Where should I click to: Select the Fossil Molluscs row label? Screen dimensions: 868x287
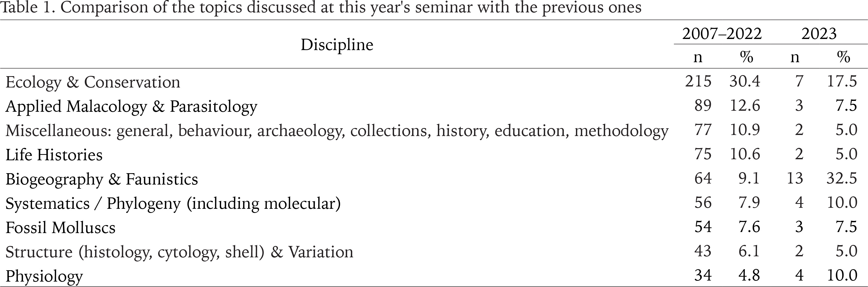[x=61, y=228]
